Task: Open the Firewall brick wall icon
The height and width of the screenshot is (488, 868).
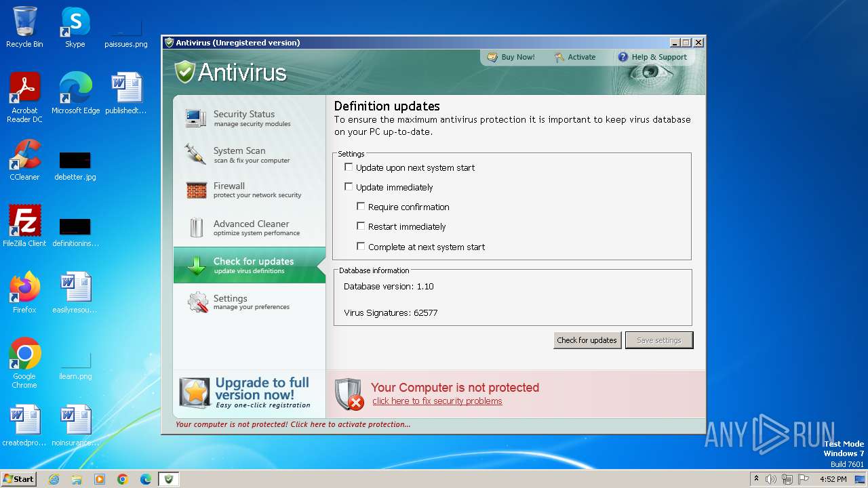Action: 196,190
